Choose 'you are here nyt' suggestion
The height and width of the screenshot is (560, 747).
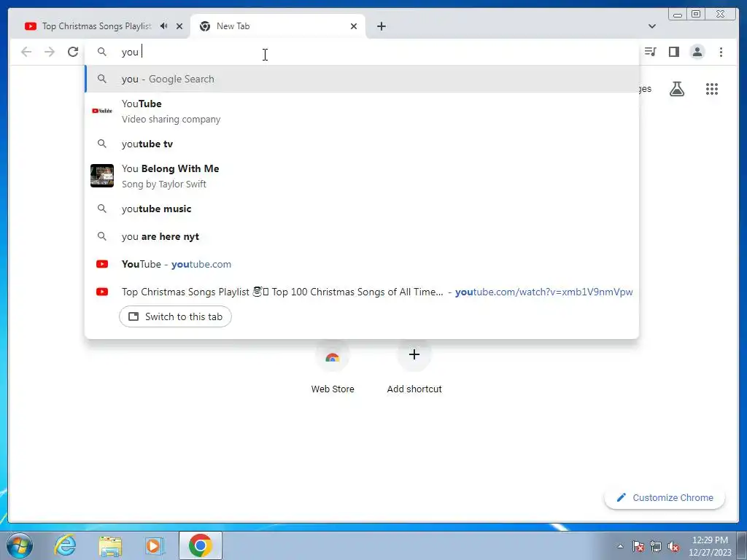[x=362, y=236]
